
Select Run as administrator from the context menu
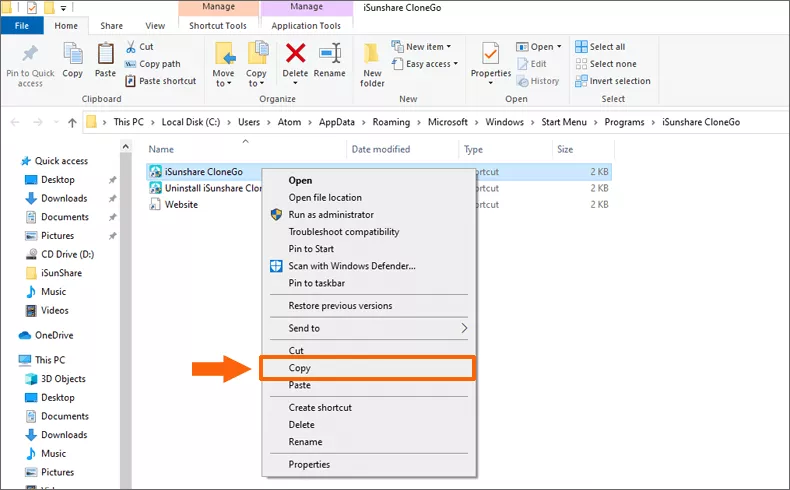(330, 215)
